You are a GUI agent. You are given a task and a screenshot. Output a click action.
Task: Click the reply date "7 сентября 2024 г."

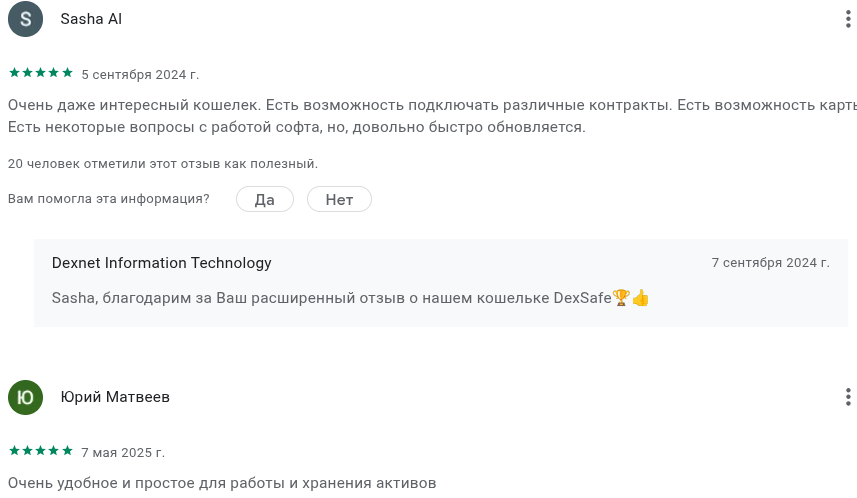pyautogui.click(x=770, y=263)
